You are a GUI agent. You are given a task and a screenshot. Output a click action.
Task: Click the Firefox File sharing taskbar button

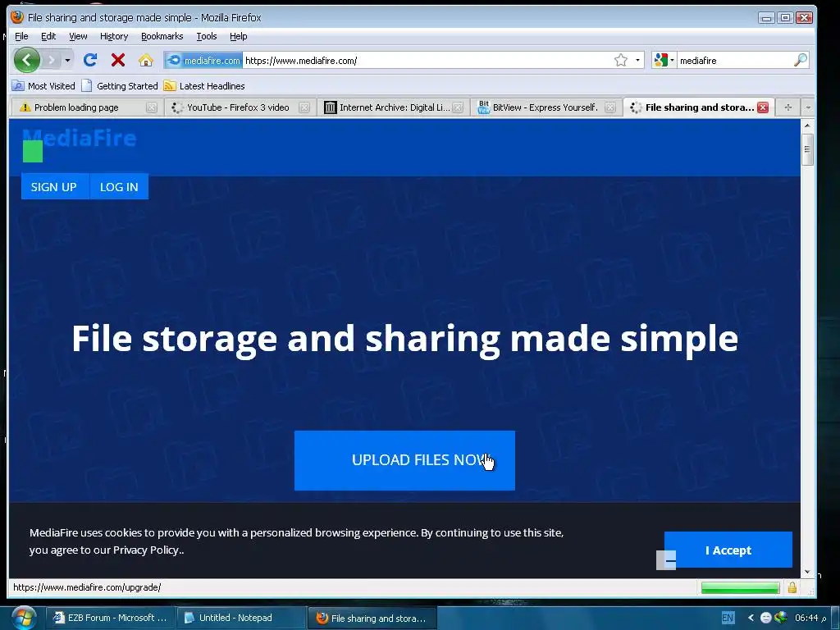coord(372,619)
